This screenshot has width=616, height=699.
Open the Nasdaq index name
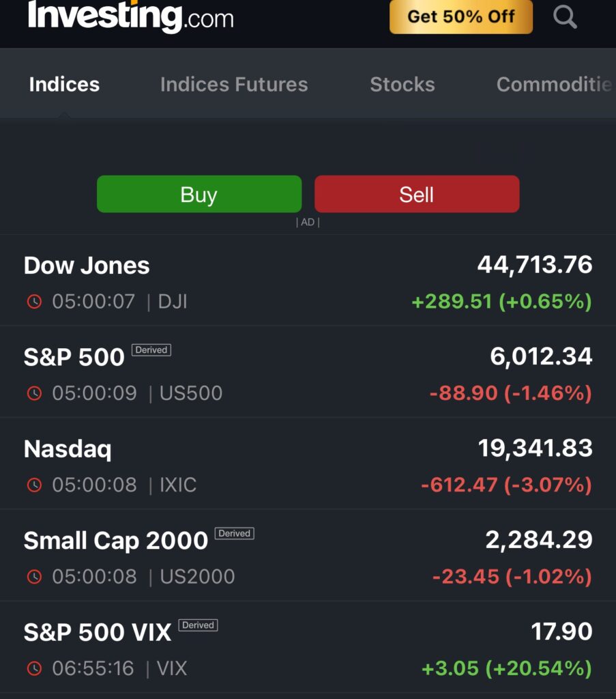[68, 449]
